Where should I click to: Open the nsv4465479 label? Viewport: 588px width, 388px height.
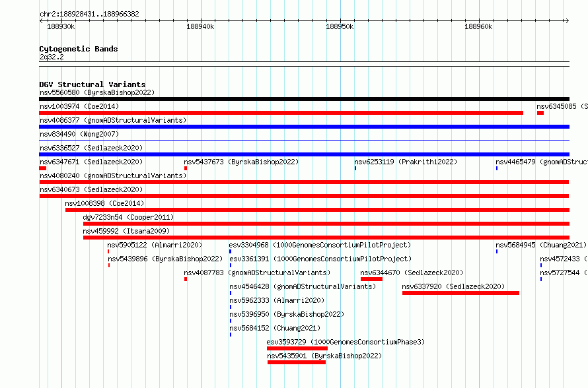pos(542,162)
